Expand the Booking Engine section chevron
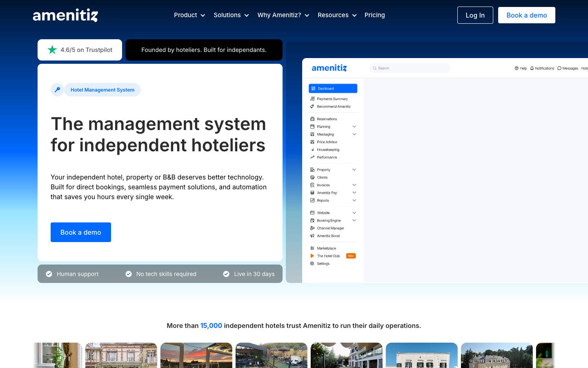588x368 pixels. (x=354, y=220)
